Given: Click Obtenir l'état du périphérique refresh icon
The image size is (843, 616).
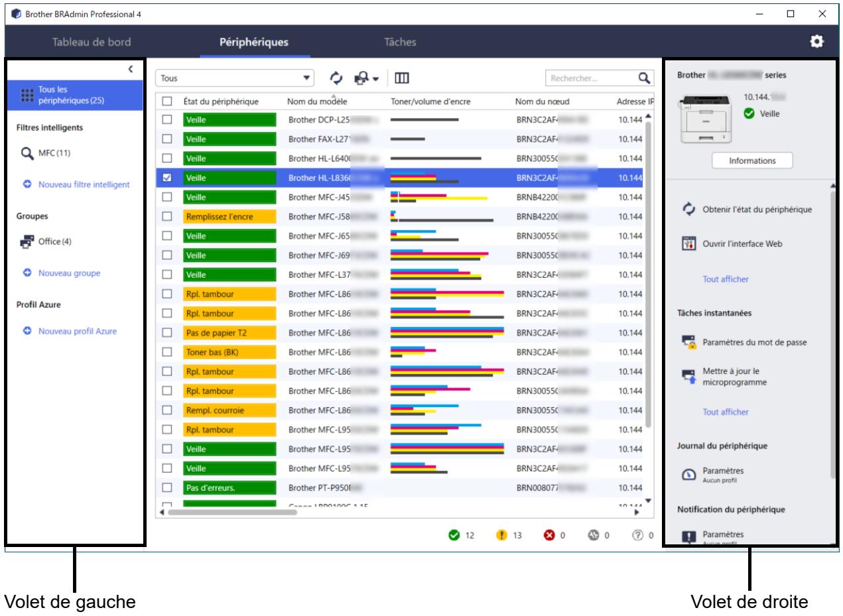Looking at the screenshot, I should pos(688,210).
